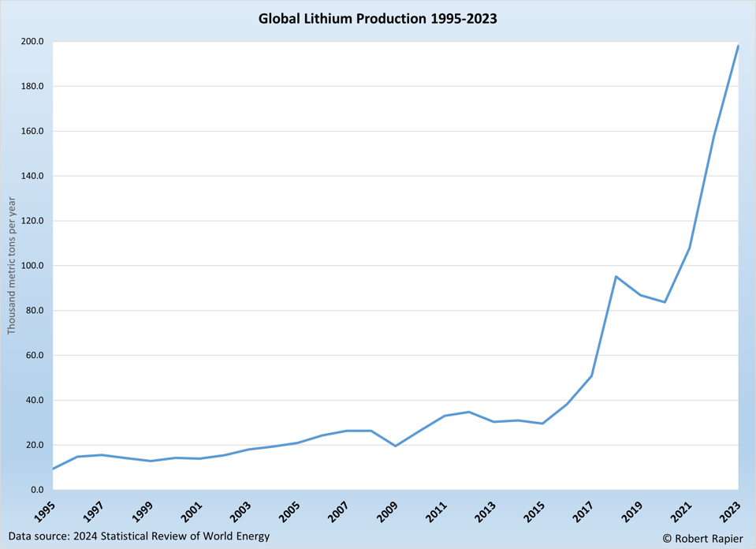756x549 pixels.
Task: Click the 100.0 y-axis tick label
Action: click(32, 263)
